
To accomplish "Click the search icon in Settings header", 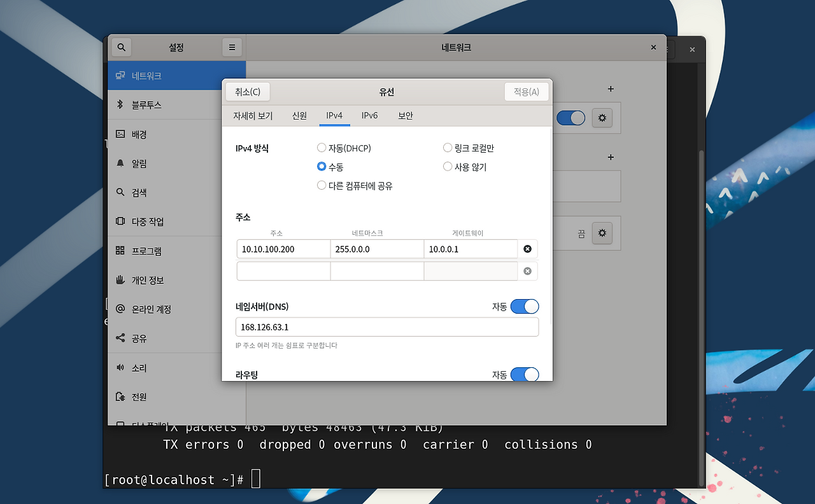I will tap(121, 47).
